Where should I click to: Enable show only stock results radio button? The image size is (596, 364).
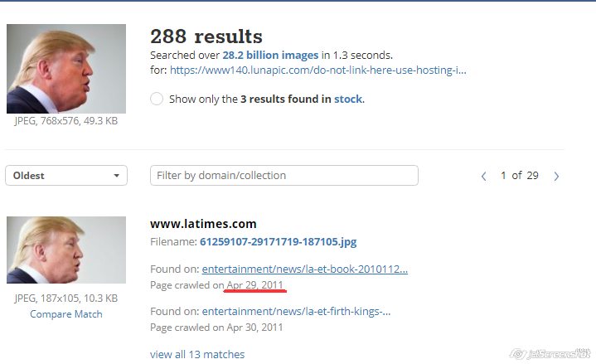157,99
